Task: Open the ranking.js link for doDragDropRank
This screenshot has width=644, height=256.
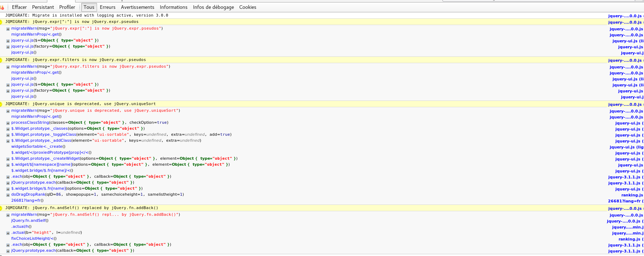Action: coord(632,195)
